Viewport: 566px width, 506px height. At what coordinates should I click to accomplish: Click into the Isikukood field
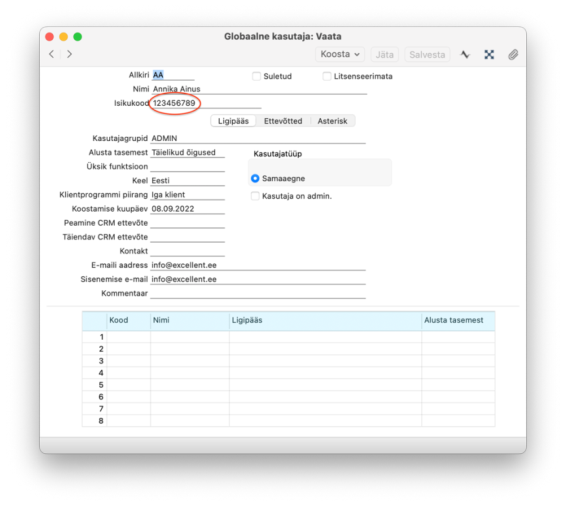coord(206,103)
